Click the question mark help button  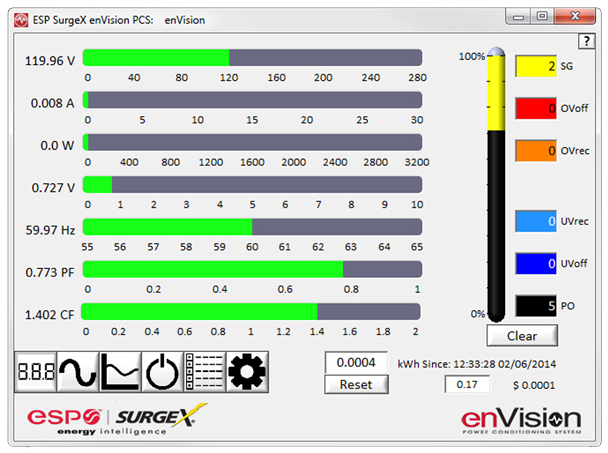(587, 40)
